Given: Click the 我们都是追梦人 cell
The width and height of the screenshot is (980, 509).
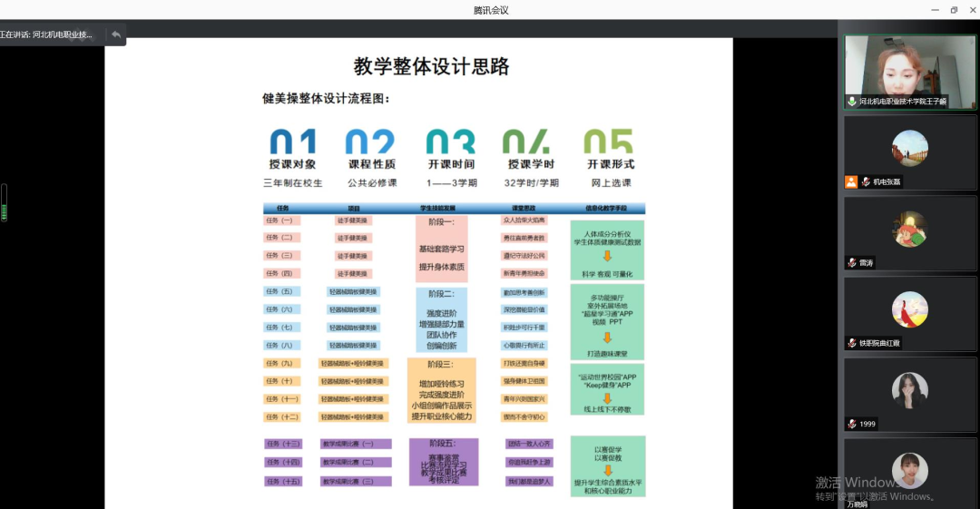Looking at the screenshot, I should coord(529,482).
